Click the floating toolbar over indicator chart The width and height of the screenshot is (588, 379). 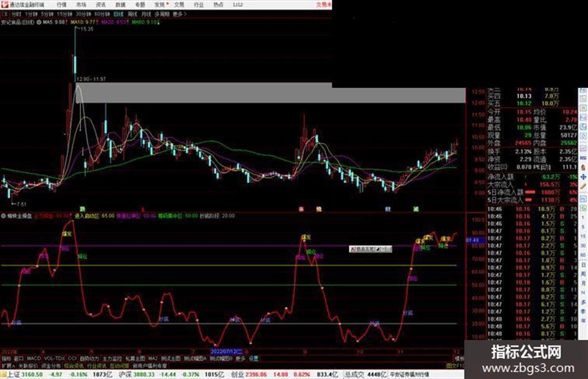click(370, 249)
